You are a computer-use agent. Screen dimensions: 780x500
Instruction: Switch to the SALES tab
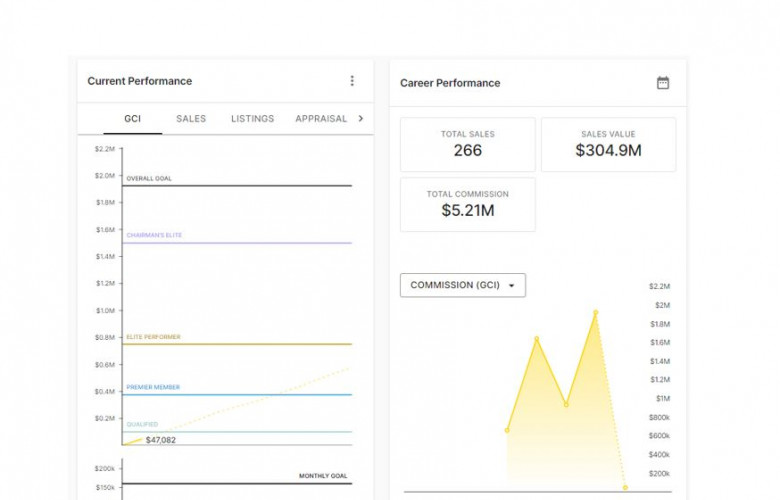pos(191,118)
